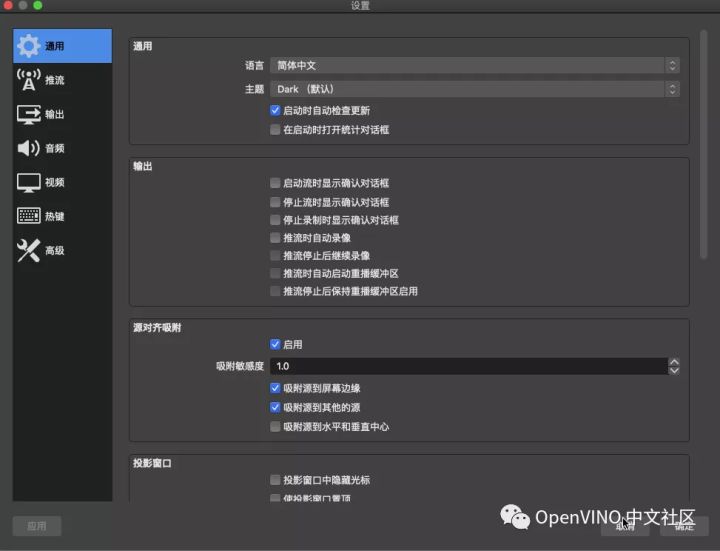This screenshot has width=720, height=551.
Task: Enable 吸附源到水平和垂直中心 checkbox
Action: click(x=275, y=427)
